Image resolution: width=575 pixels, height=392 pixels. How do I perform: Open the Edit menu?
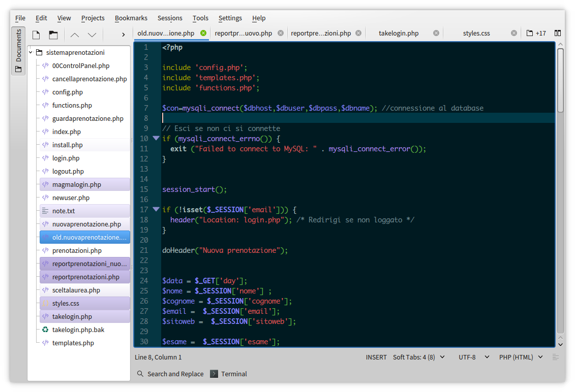click(x=41, y=18)
